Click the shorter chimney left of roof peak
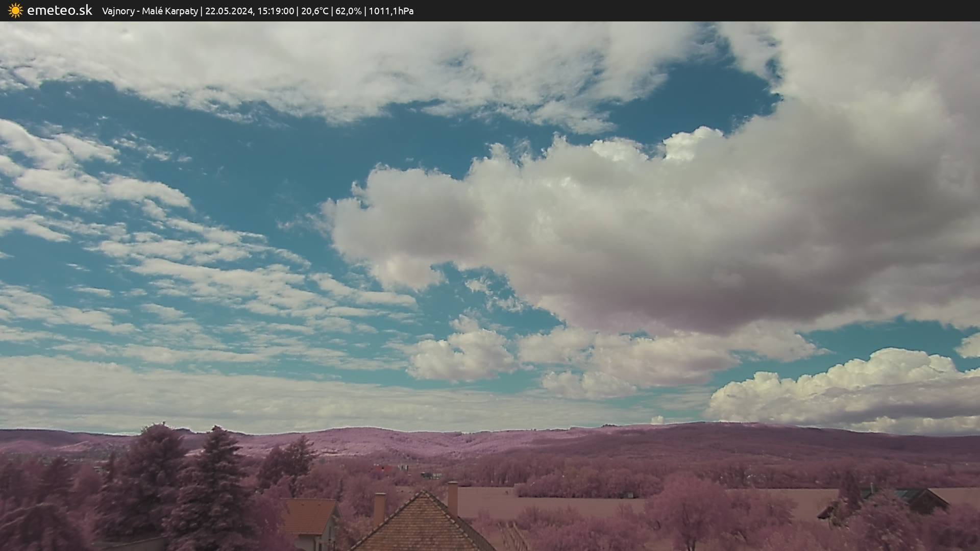The height and width of the screenshot is (551, 980). (379, 508)
